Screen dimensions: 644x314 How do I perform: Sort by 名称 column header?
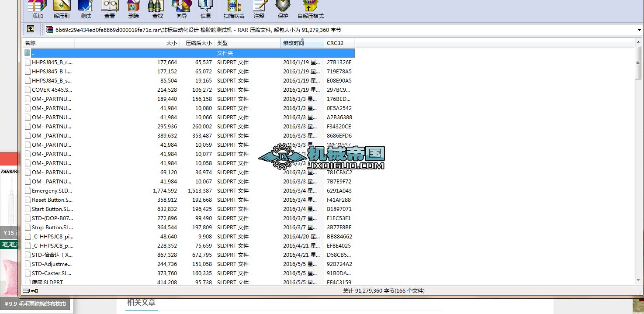[x=48, y=43]
